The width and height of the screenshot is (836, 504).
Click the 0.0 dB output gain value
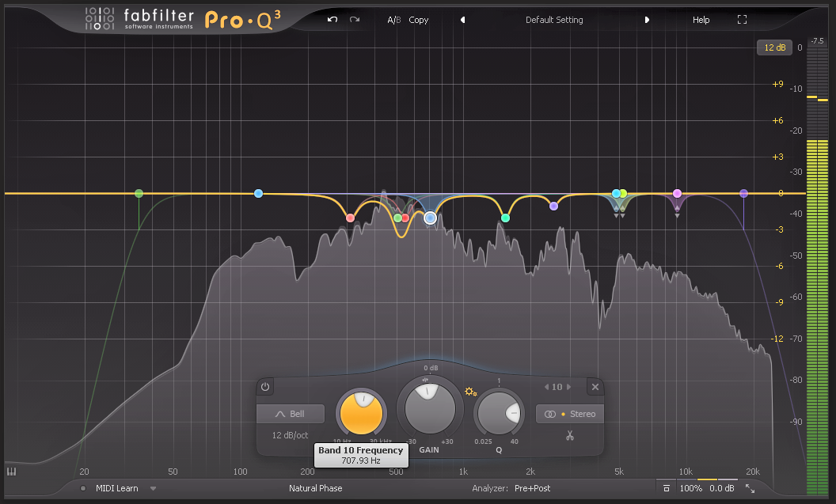722,488
